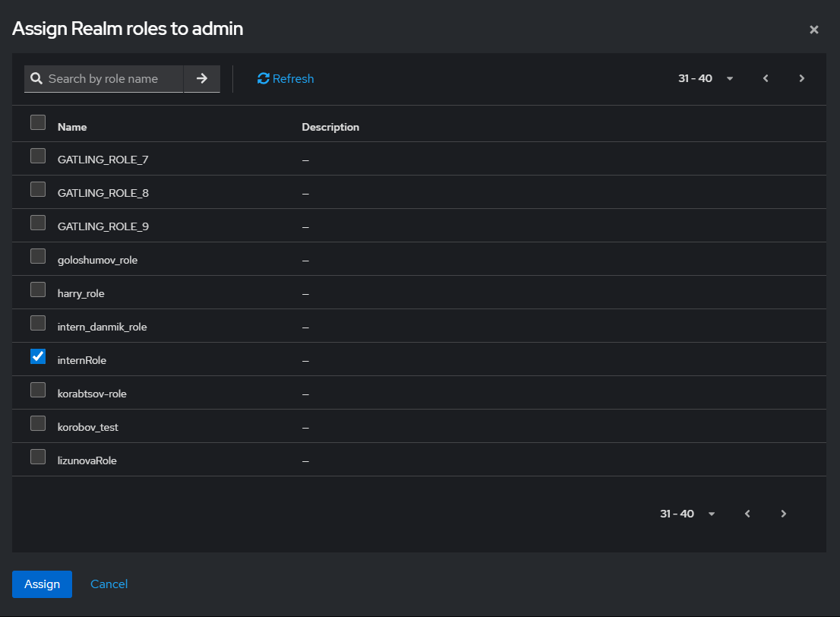The image size is (840, 617).
Task: Click the harry_role name text
Action: 81,293
